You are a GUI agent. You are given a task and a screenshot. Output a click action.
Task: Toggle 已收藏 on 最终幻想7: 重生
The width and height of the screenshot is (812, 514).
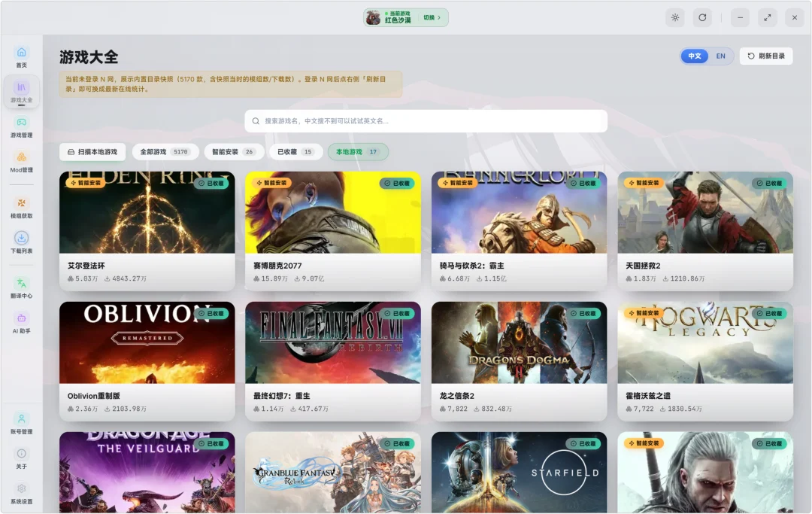point(397,314)
